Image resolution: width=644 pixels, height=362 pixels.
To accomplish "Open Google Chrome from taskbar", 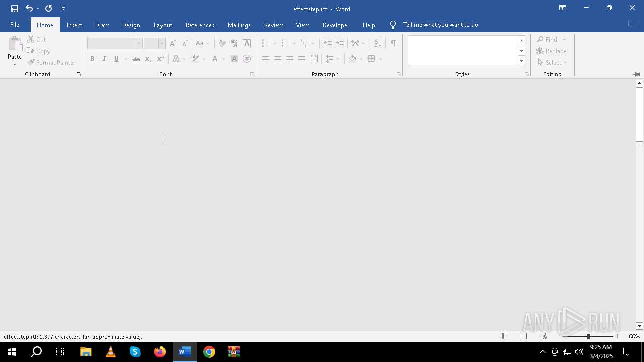I will [209, 352].
